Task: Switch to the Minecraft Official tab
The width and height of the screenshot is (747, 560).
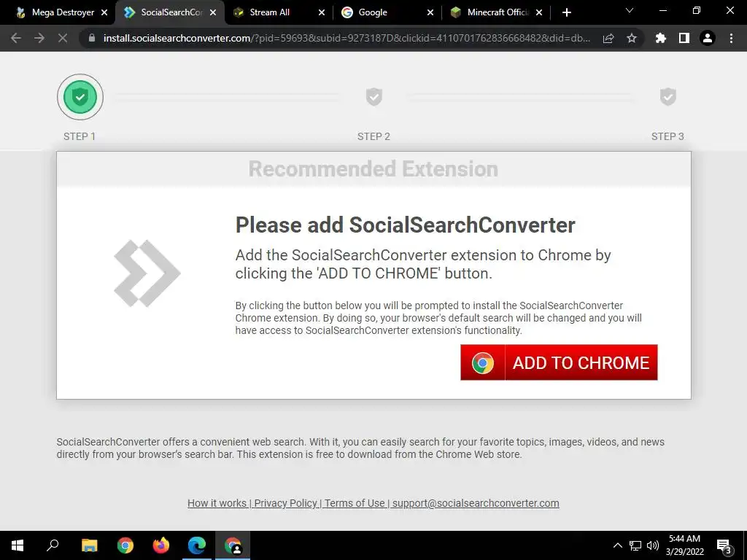Action: tap(498, 12)
